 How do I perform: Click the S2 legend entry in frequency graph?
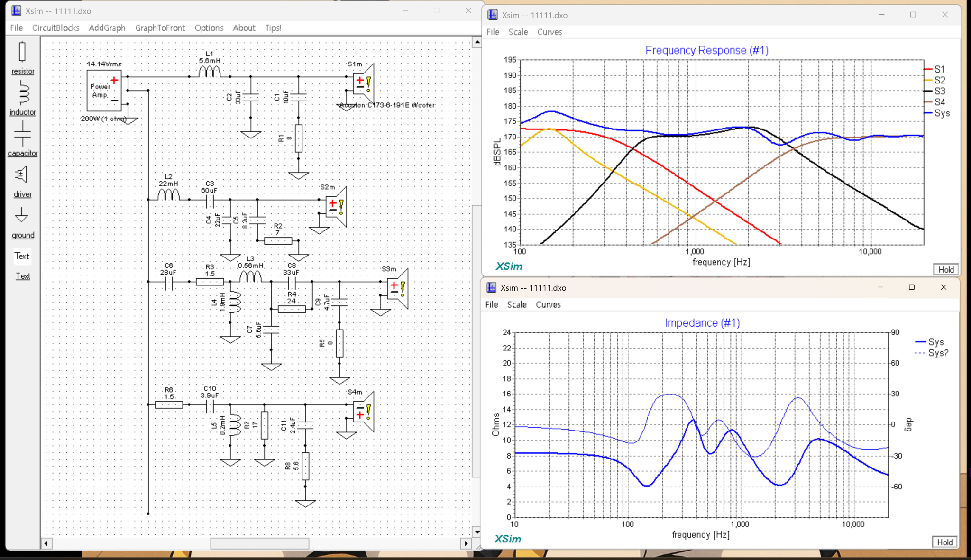[x=934, y=80]
